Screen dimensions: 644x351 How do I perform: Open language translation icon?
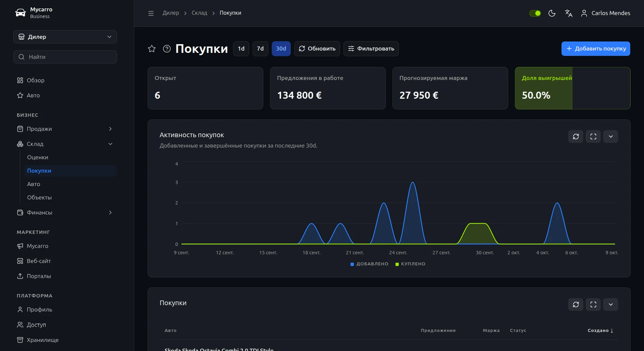point(569,13)
